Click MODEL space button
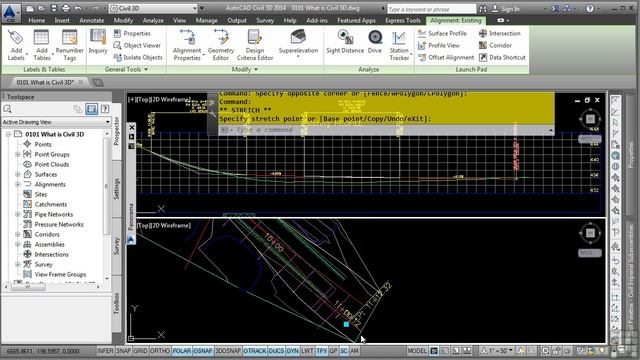Screen dimensions: 640x360 (x=417, y=351)
